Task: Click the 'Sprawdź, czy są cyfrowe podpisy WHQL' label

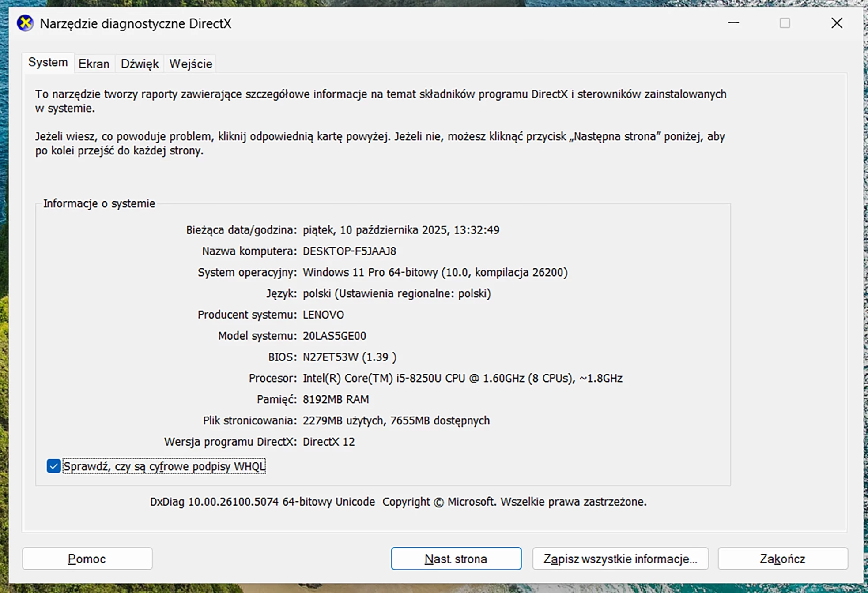Action: click(x=164, y=466)
